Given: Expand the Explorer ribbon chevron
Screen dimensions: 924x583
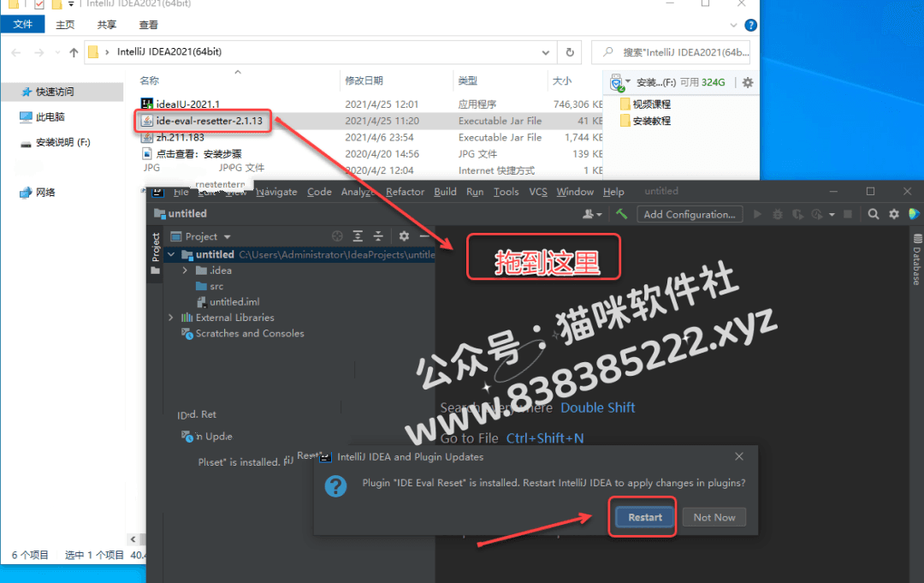Looking at the screenshot, I should coord(733,25).
